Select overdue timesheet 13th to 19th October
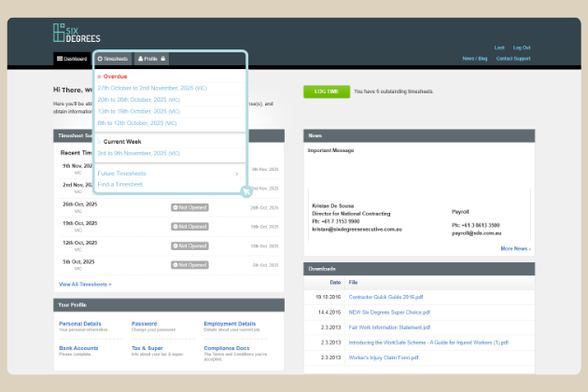Viewport: 588px width, 392px height. pyautogui.click(x=139, y=111)
